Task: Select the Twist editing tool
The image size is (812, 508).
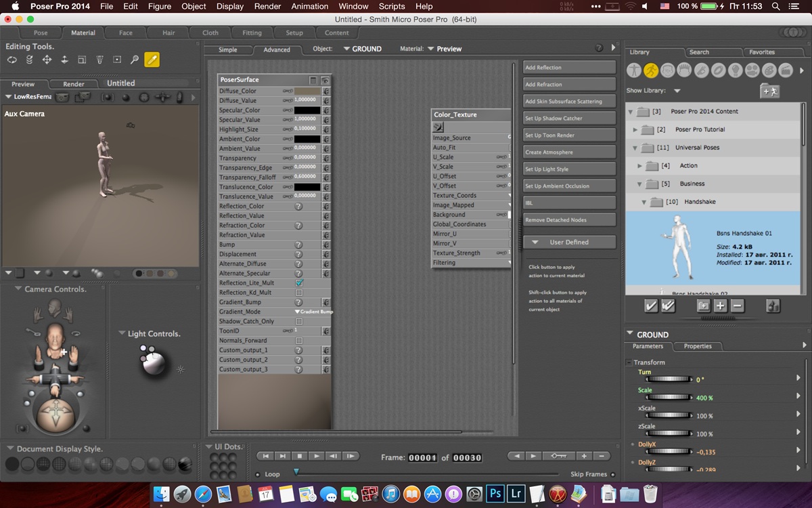Action: 30,60
